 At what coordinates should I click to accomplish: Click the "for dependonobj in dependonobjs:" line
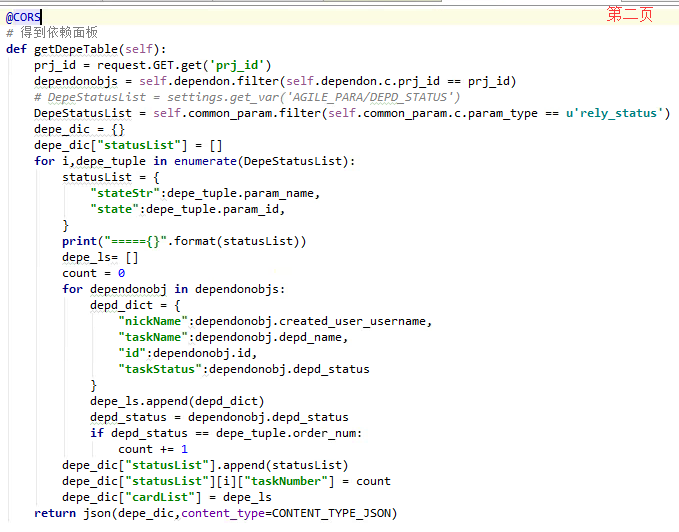coord(174,289)
